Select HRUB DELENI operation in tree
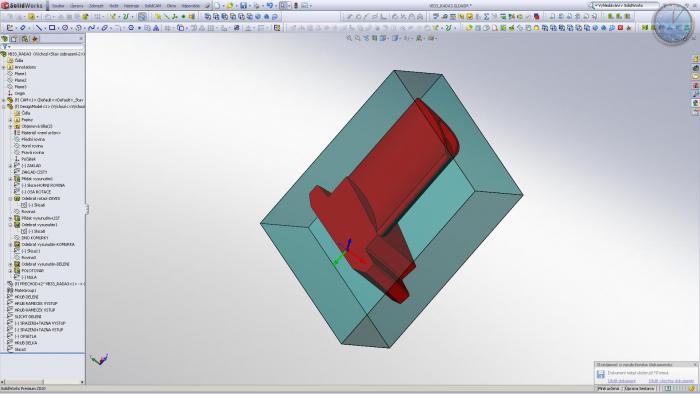Screen dimensions: 700x394 click(26, 297)
